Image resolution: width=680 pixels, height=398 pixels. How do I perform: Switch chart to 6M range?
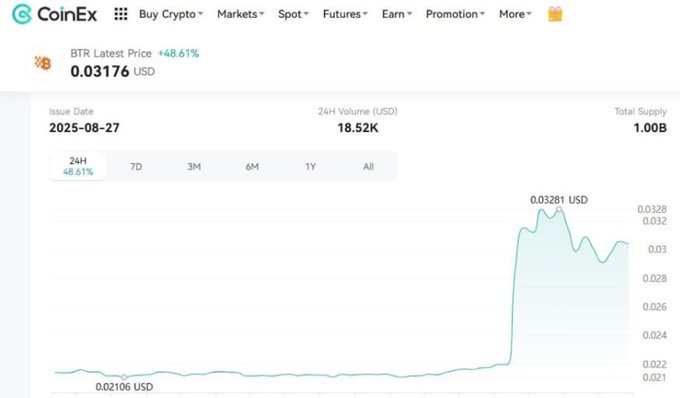point(252,166)
